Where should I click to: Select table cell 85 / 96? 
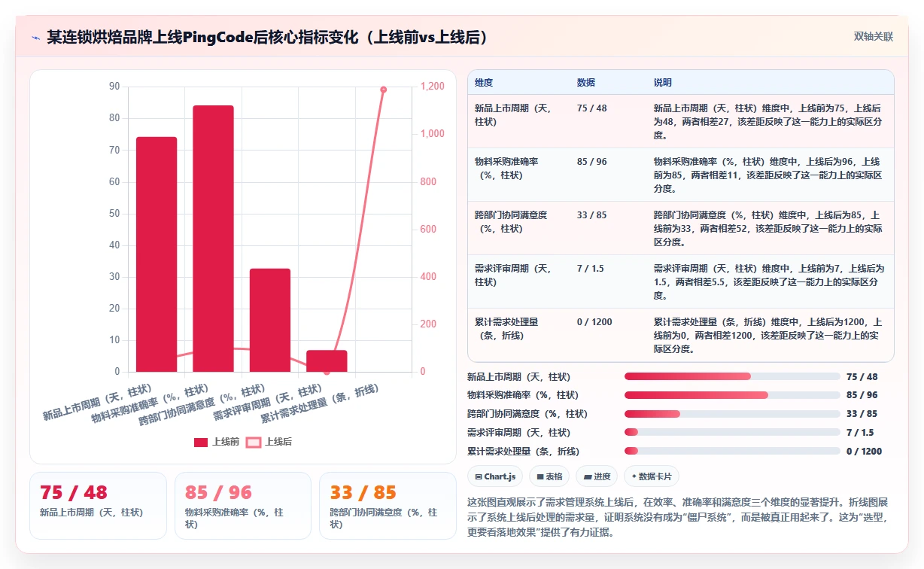click(591, 162)
